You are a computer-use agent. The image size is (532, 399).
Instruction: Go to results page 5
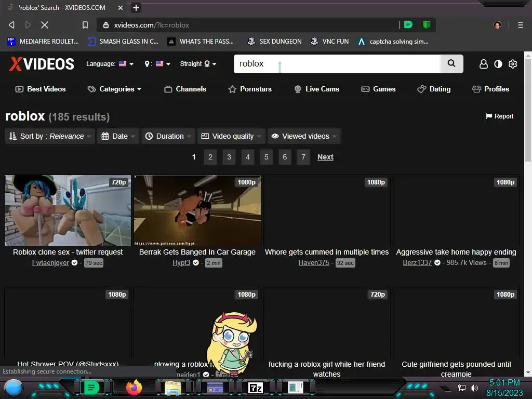(267, 157)
